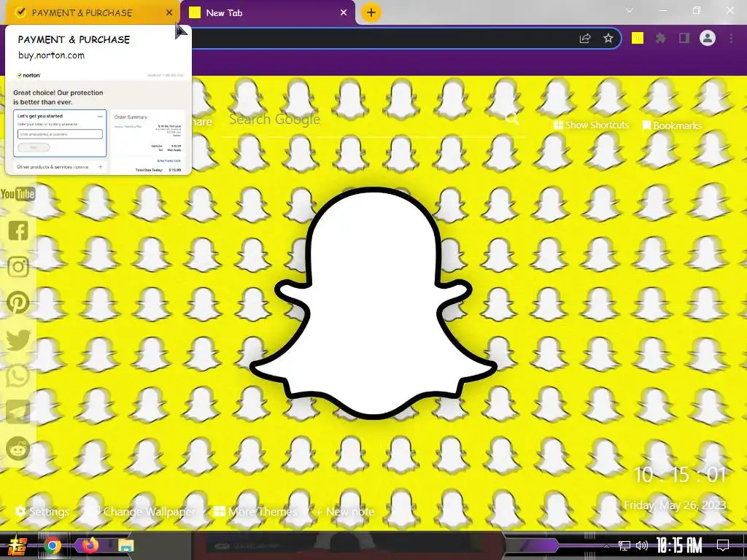Open the notification center icon
Viewport: 747px width, 560px height.
pos(723,545)
